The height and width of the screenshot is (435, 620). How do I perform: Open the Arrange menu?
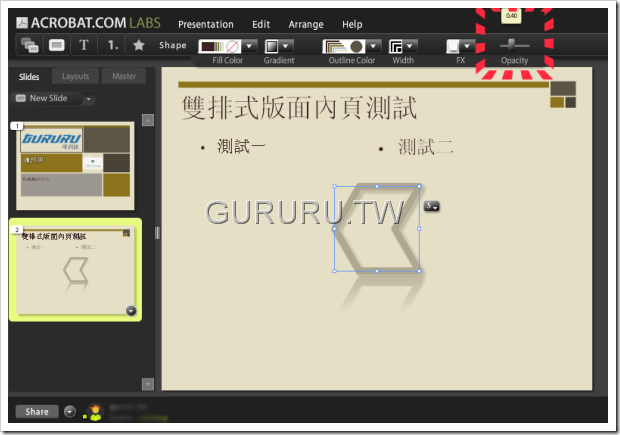[306, 25]
